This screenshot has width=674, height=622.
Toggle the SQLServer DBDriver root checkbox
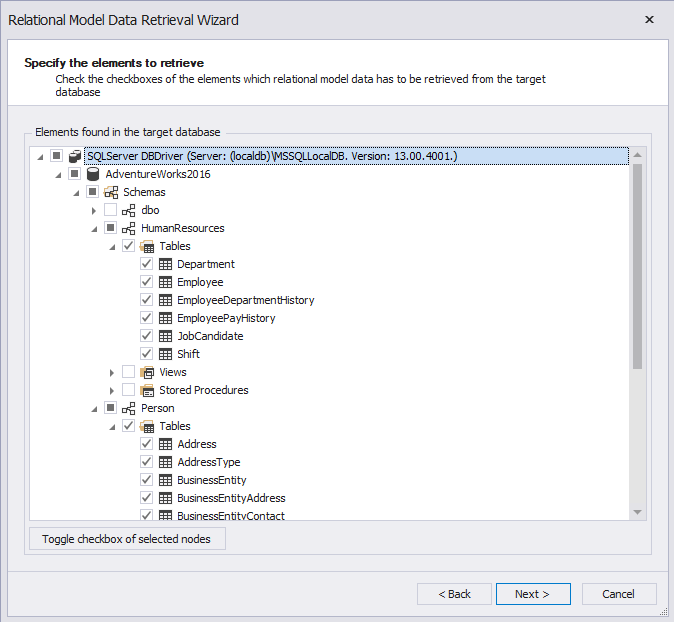[56, 155]
